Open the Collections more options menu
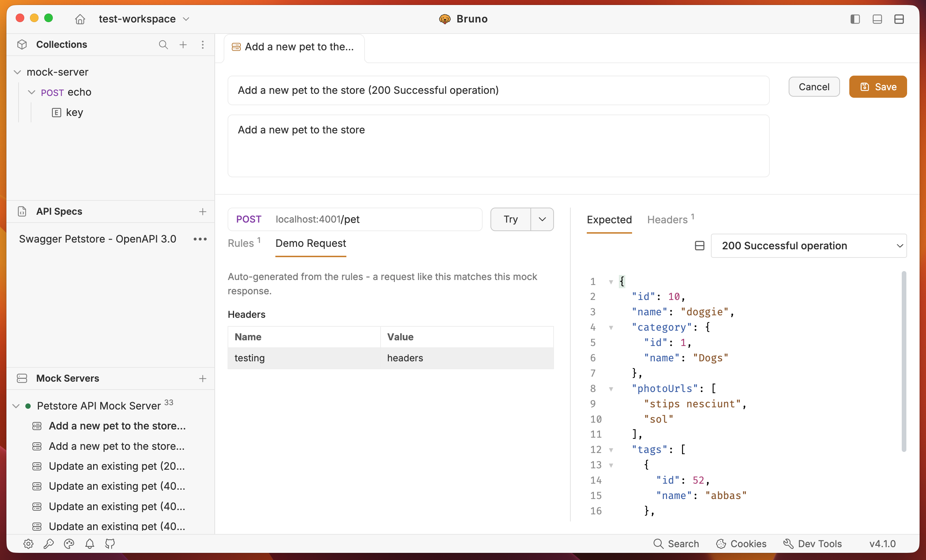Image resolution: width=926 pixels, height=560 pixels. [x=203, y=45]
